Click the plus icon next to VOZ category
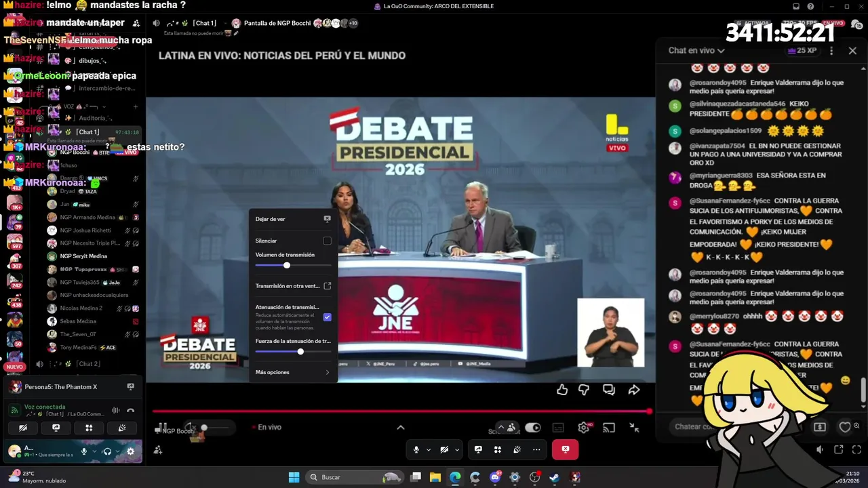This screenshot has height=488, width=868. [136, 106]
